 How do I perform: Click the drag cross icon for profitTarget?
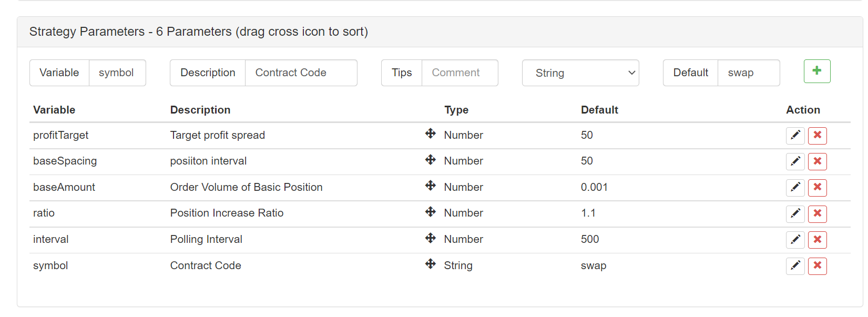(431, 134)
